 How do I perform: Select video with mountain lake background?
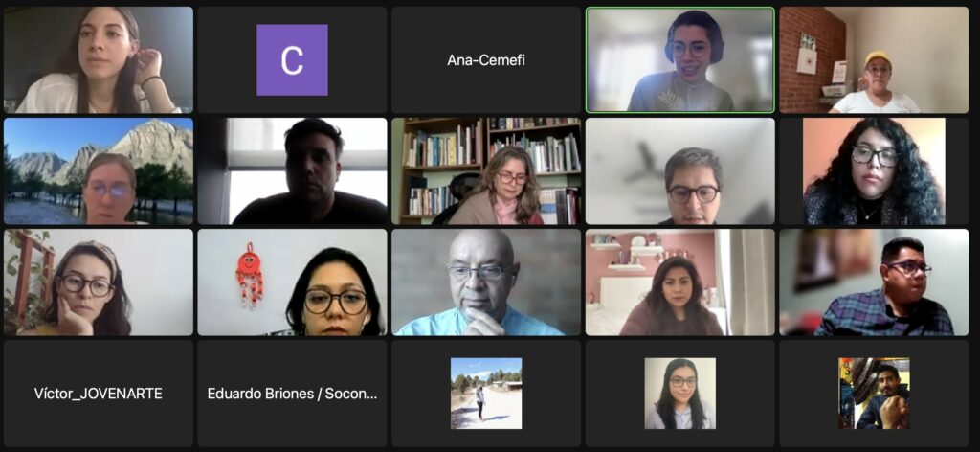[99, 171]
